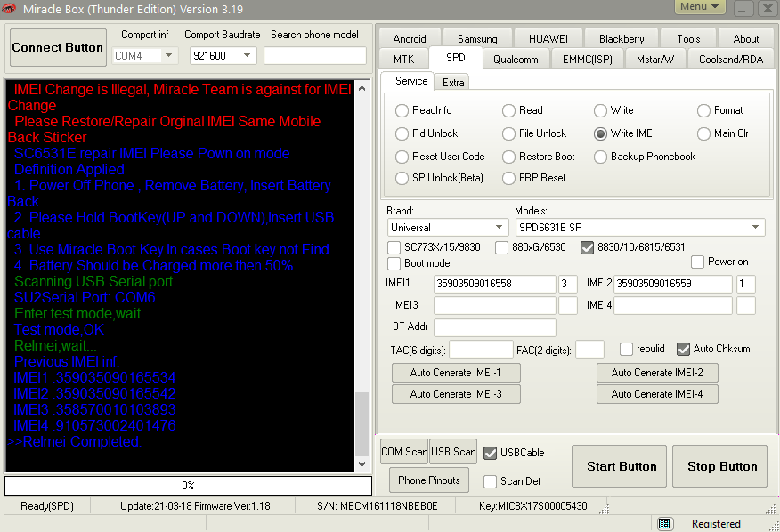This screenshot has height=532, width=780.
Task: Click the 0% progress bar
Action: (x=188, y=485)
